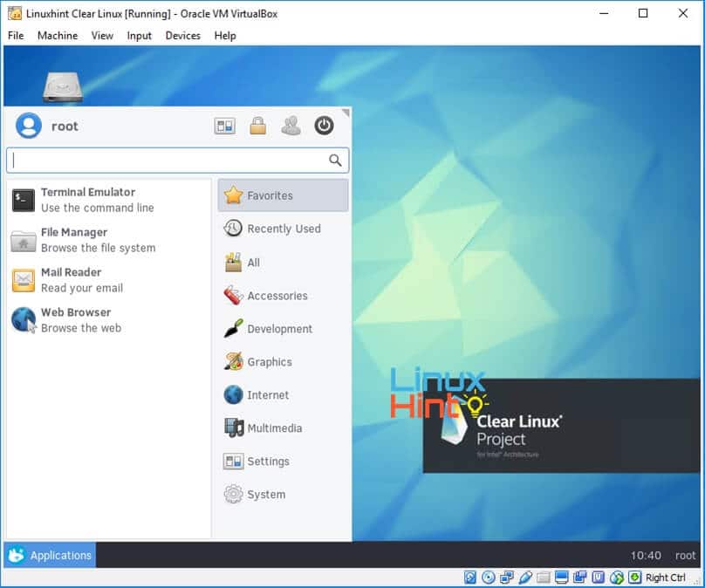The height and width of the screenshot is (588, 705).
Task: Open the settings manager icon beside root
Action: click(x=224, y=126)
